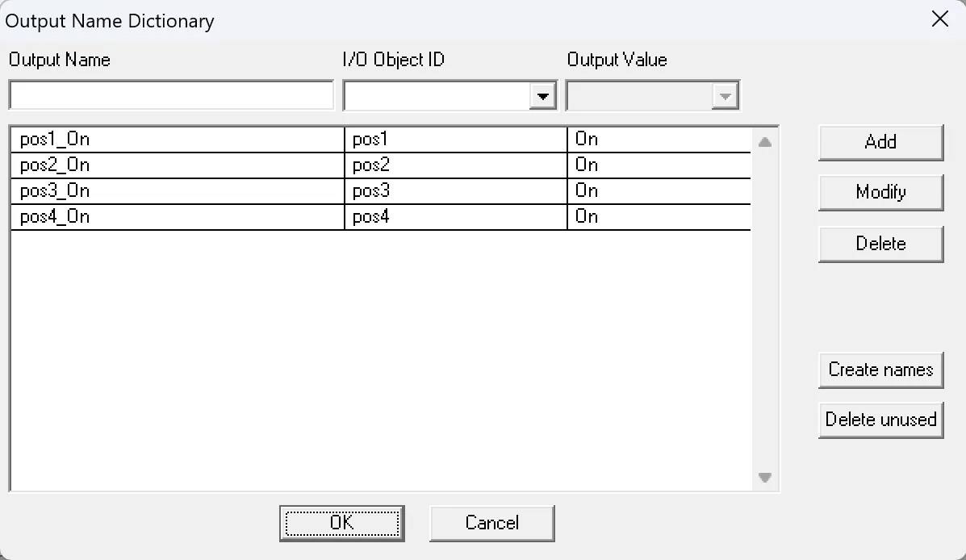
Task: Select the pos4_On entry
Action: 161,216
